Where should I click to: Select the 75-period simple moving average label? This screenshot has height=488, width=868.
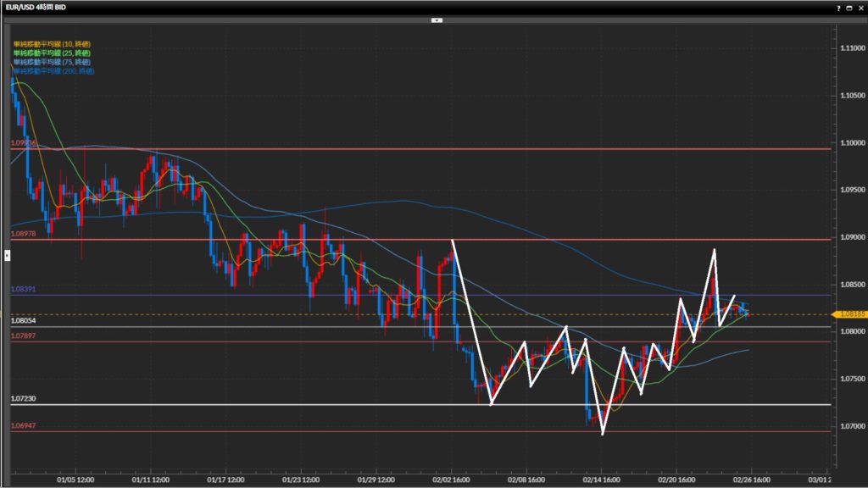51,62
